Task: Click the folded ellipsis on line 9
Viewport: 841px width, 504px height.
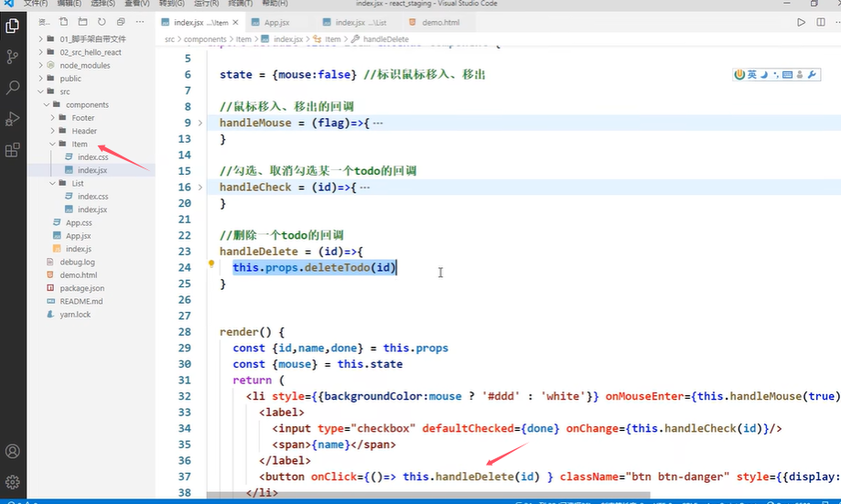Action: tap(378, 123)
